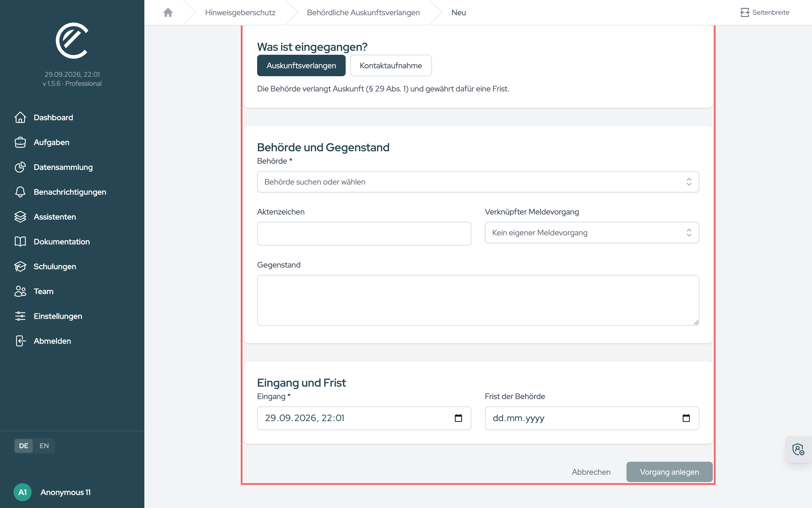Viewport: 812px width, 508px height.
Task: Click into the Gegenstand text area
Action: click(x=478, y=300)
